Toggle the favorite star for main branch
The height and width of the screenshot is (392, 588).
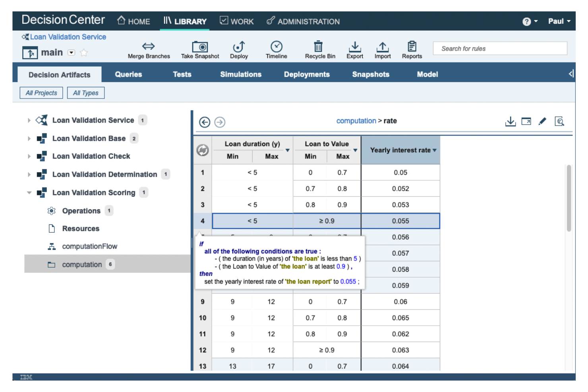(84, 52)
